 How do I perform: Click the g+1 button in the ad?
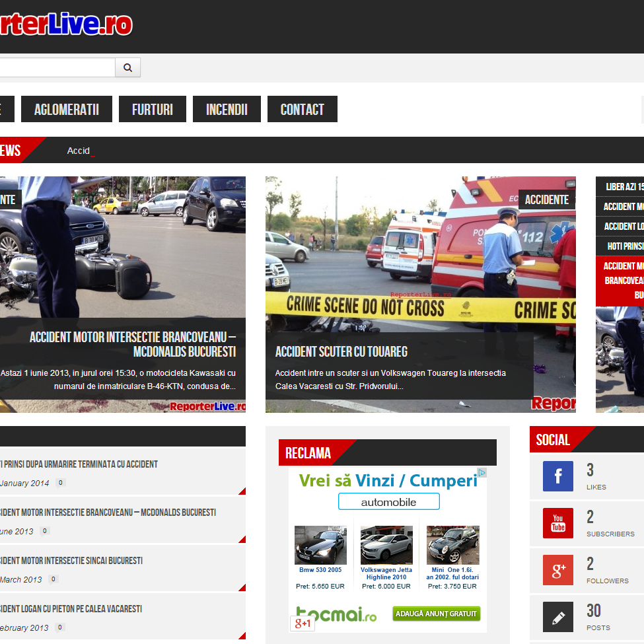click(x=303, y=623)
